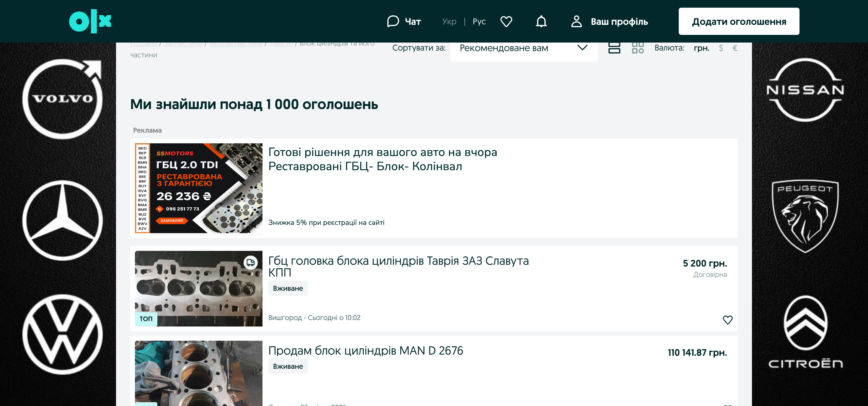Open the sort dropdown chevron
The width and height of the screenshot is (868, 406).
[x=582, y=48]
